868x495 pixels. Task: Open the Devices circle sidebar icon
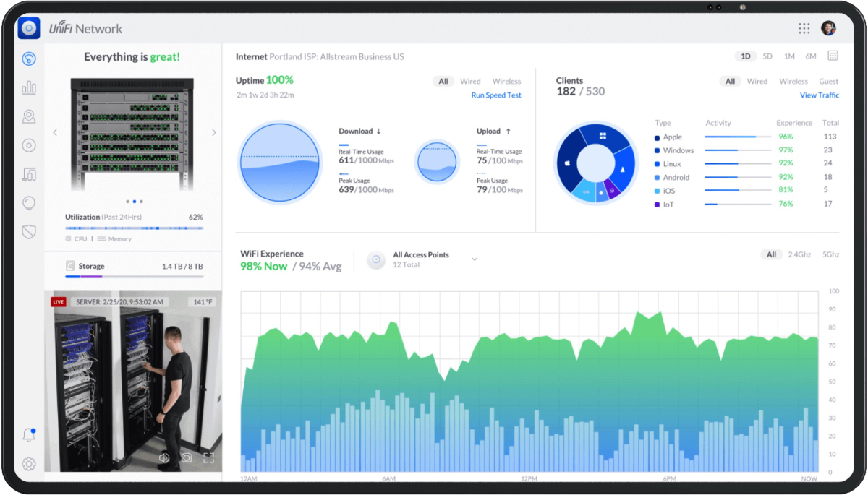[29, 145]
